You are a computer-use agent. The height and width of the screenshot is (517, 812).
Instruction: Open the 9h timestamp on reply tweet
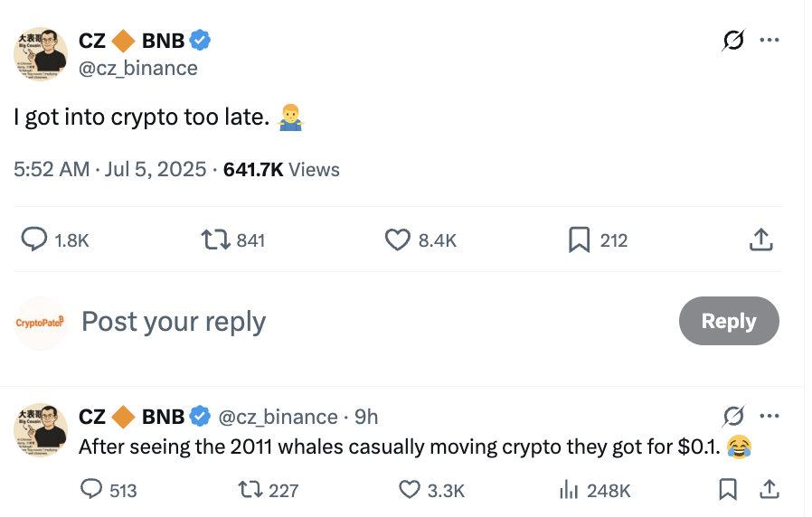[x=366, y=417]
